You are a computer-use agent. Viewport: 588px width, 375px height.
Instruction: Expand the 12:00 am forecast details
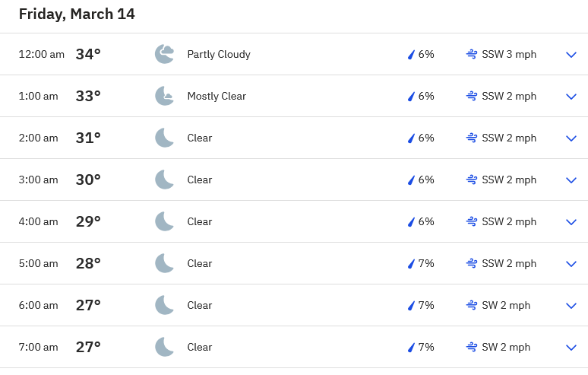[571, 54]
